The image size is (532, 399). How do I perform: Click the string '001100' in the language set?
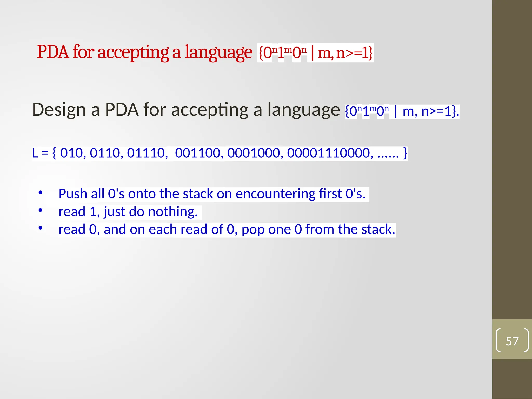[x=197, y=153]
